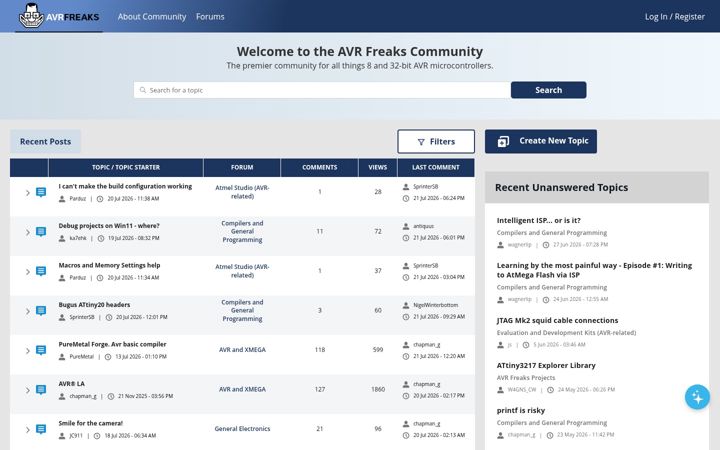Click the 118 comments value
The image size is (720, 450).
tap(320, 349)
